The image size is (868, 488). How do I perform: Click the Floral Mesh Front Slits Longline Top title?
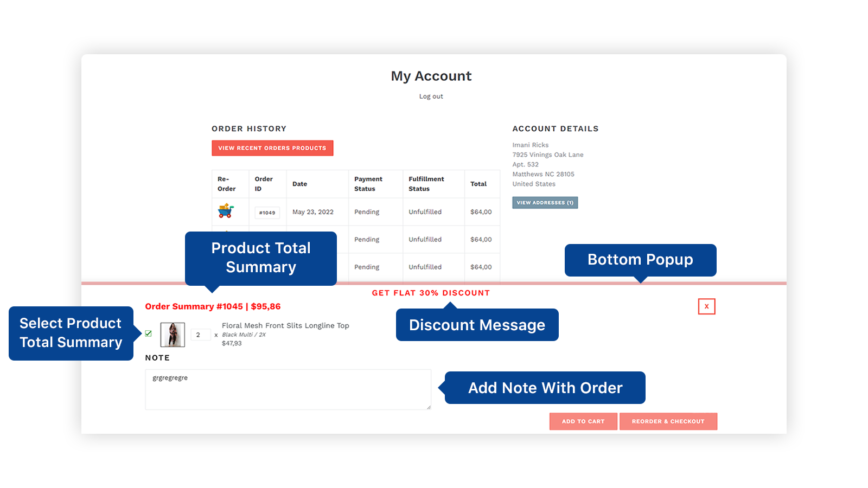pos(285,325)
